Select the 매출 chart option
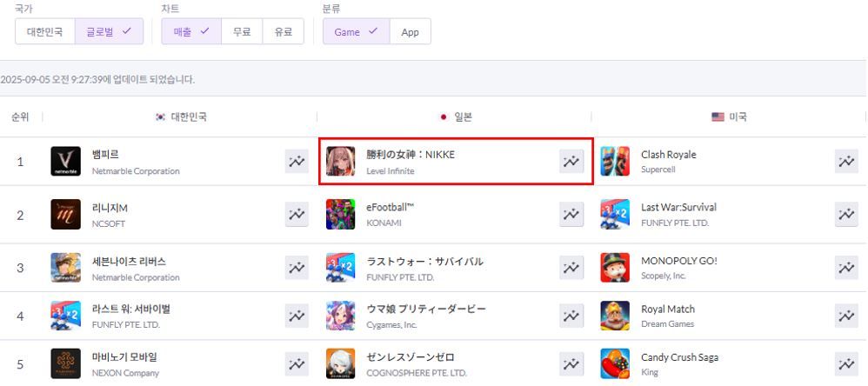The image size is (868, 386). coord(191,31)
